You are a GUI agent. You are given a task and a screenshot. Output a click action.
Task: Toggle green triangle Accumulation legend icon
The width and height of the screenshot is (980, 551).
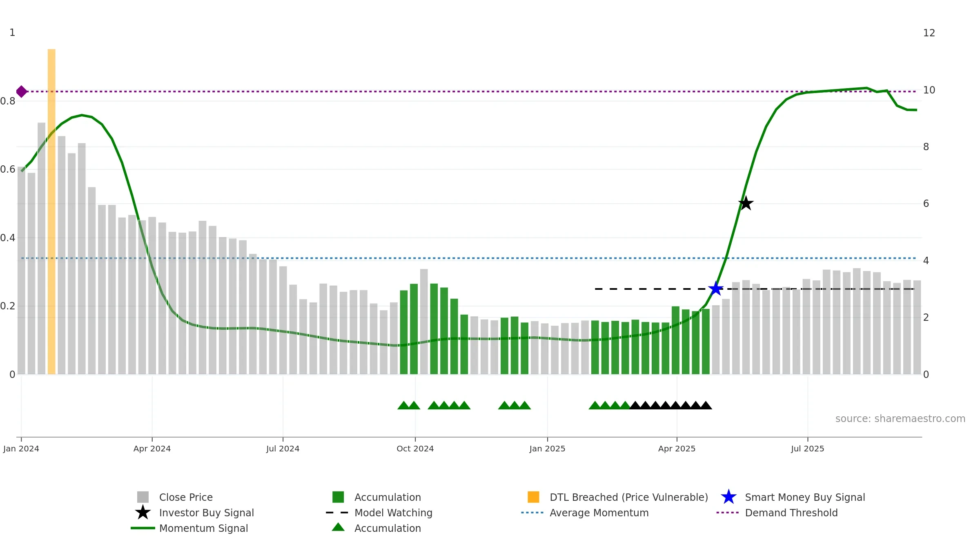pos(338,527)
